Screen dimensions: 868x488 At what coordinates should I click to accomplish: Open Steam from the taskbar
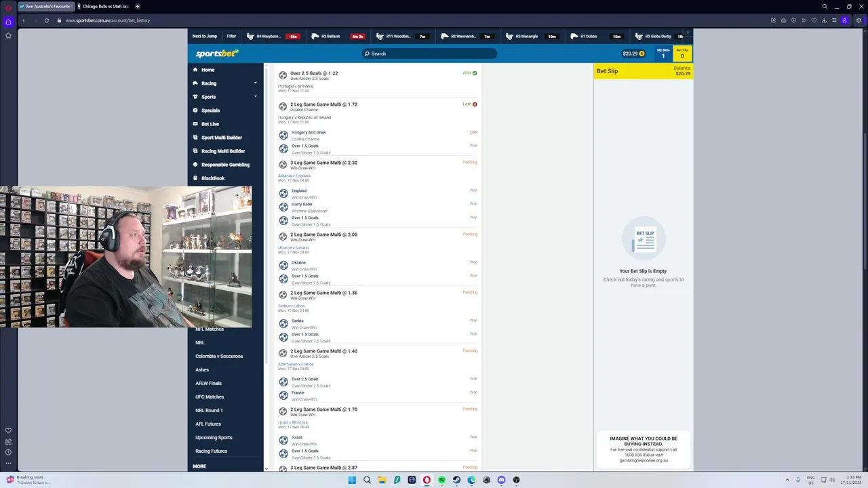coord(456,480)
